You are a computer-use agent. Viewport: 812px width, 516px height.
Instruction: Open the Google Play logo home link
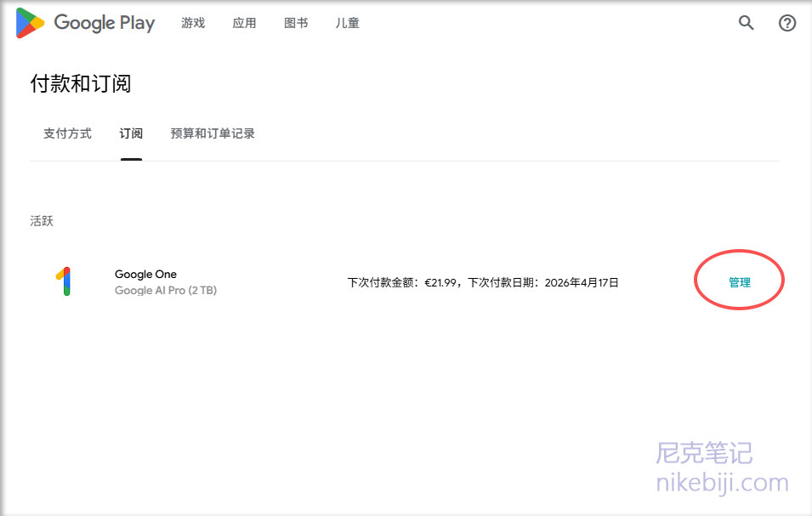click(x=85, y=23)
